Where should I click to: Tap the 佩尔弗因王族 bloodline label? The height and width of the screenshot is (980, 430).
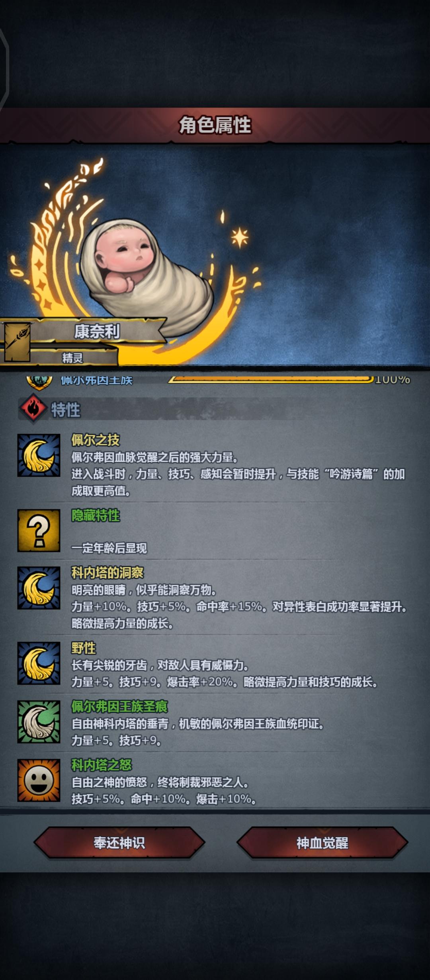point(96,380)
